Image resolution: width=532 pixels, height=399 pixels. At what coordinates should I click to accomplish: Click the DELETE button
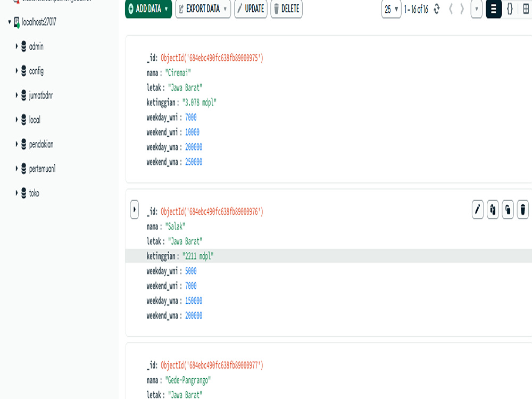point(286,9)
